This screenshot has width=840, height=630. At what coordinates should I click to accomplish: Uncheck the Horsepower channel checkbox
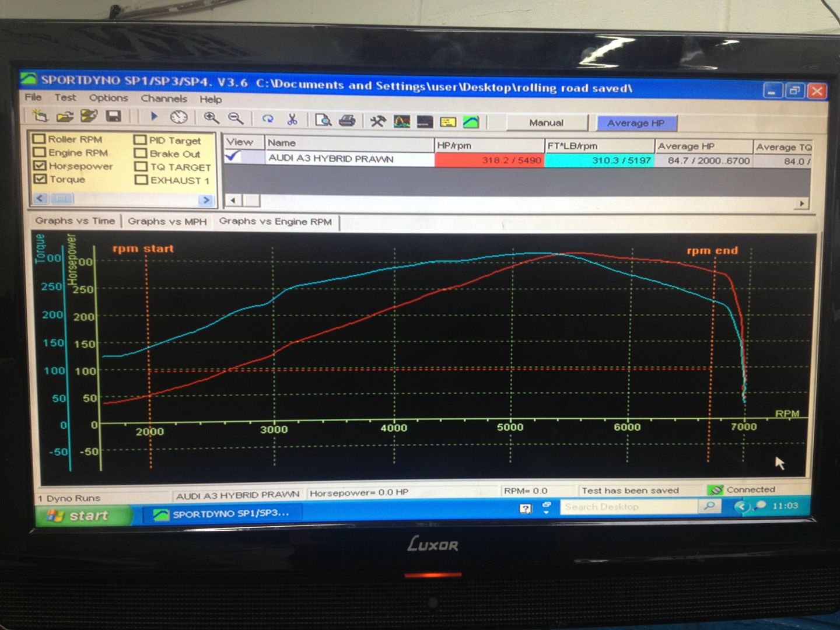[40, 166]
